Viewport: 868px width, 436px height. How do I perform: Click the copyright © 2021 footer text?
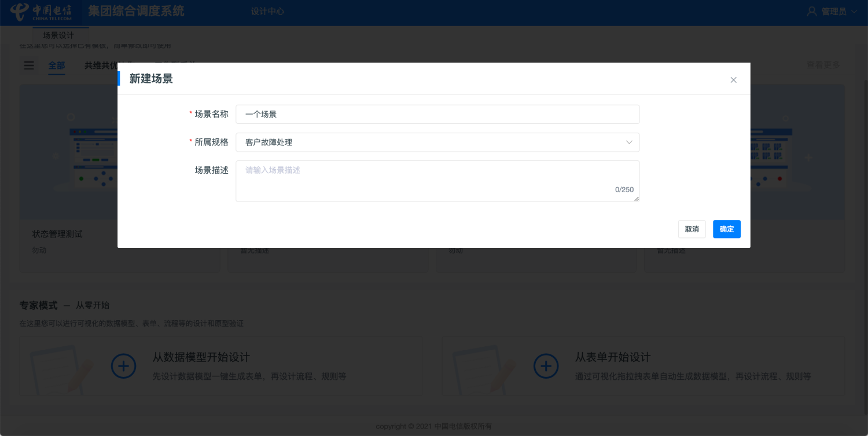coord(434,426)
